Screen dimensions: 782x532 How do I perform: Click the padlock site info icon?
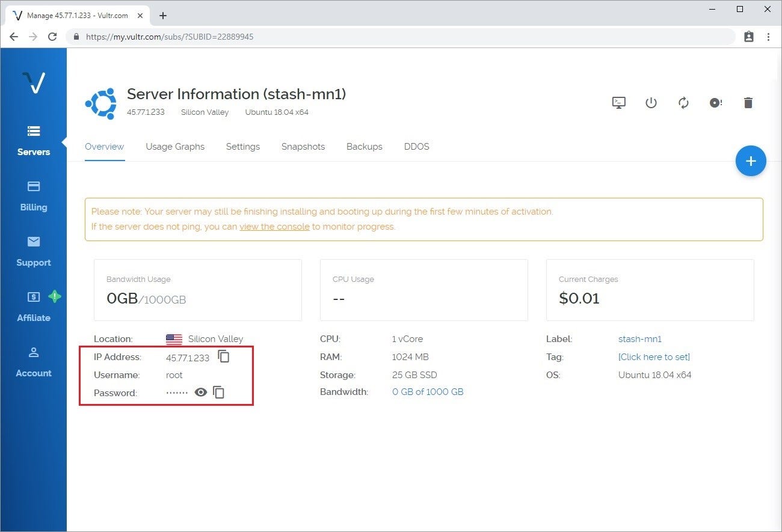[76, 37]
